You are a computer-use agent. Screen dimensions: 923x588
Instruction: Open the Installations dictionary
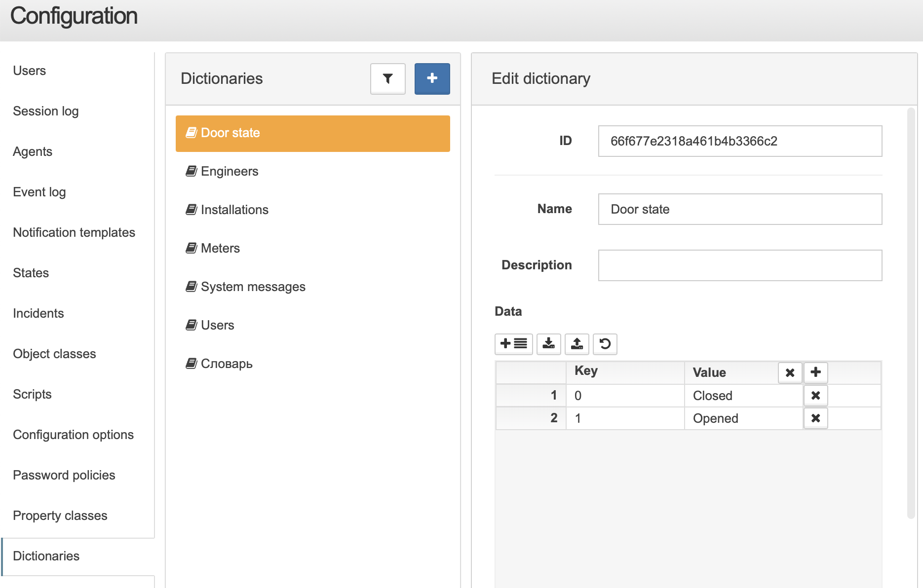click(x=312, y=210)
